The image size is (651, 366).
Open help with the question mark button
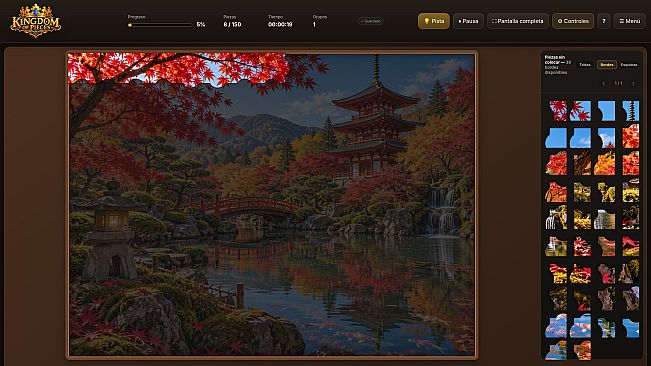[604, 21]
